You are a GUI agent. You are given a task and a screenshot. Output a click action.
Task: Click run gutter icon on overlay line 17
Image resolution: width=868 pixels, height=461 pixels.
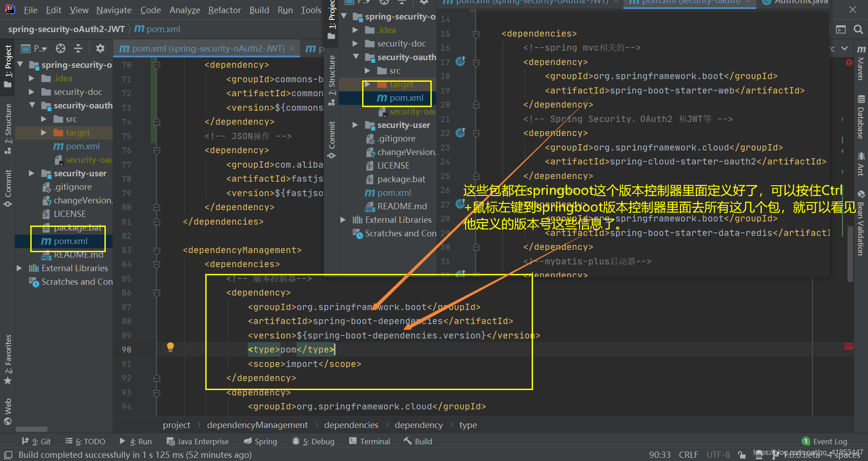point(460,61)
